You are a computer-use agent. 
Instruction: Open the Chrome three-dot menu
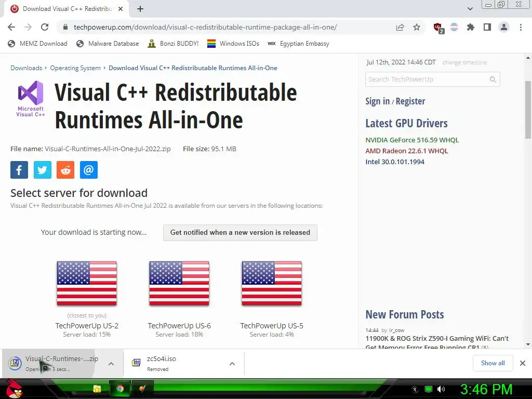pyautogui.click(x=521, y=27)
